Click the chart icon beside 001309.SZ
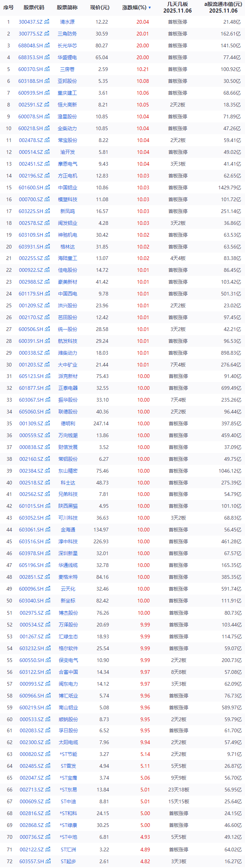245x868 pixels. pos(47,424)
